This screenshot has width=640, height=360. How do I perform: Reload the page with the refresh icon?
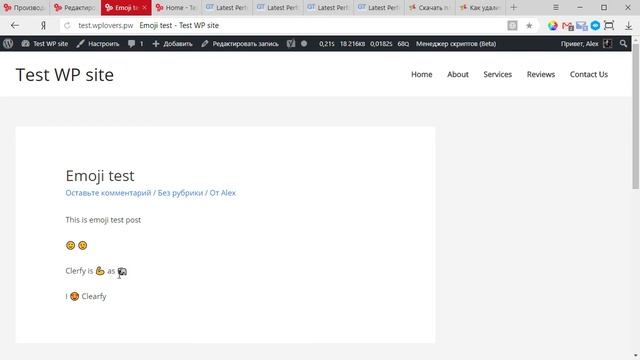(x=67, y=25)
